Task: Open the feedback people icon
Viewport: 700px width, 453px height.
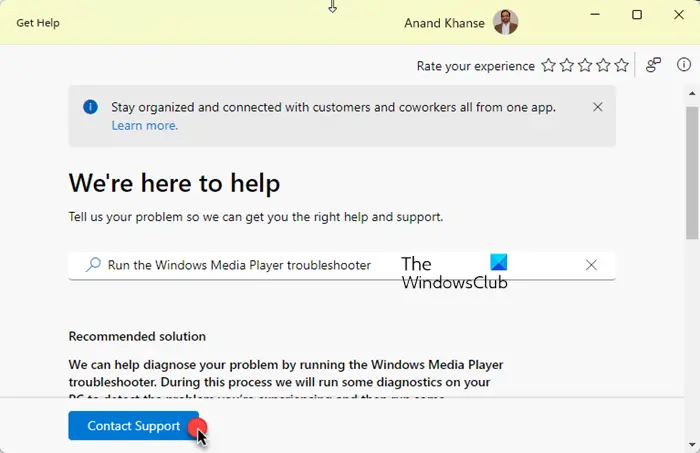Action: pyautogui.click(x=653, y=65)
